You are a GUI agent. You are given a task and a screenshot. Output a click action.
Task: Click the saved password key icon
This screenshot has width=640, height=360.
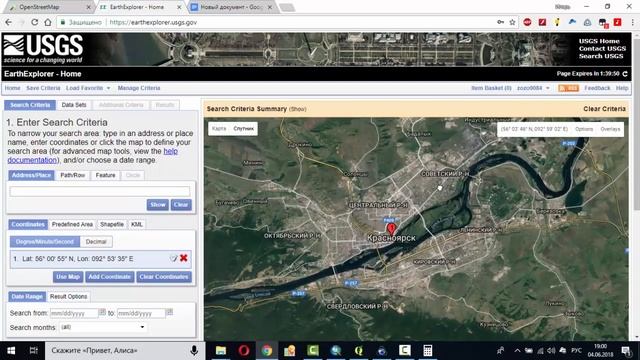(x=500, y=22)
